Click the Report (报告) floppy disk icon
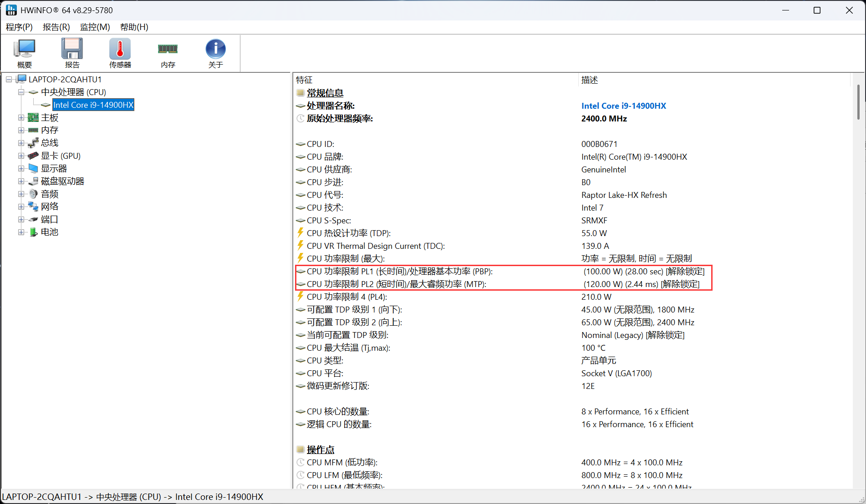Viewport: 866px width, 504px height. point(72,53)
